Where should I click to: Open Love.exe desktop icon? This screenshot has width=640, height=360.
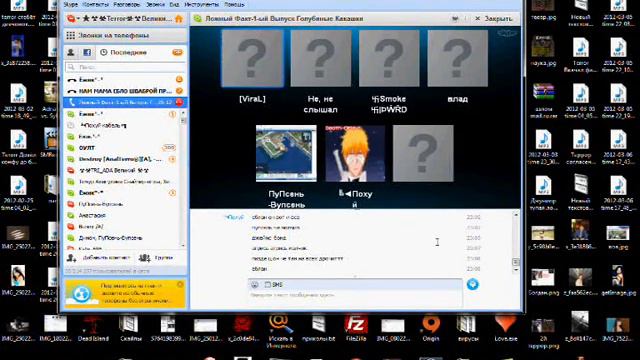506,328
